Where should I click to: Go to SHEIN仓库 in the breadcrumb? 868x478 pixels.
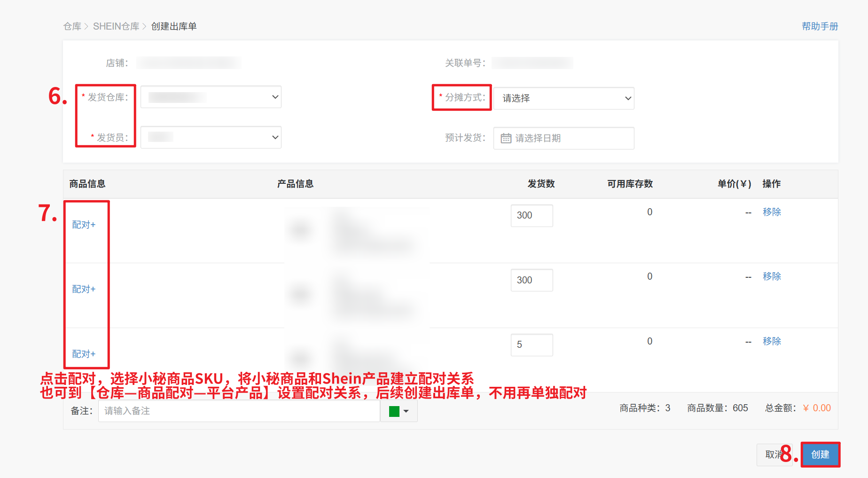coord(116,26)
